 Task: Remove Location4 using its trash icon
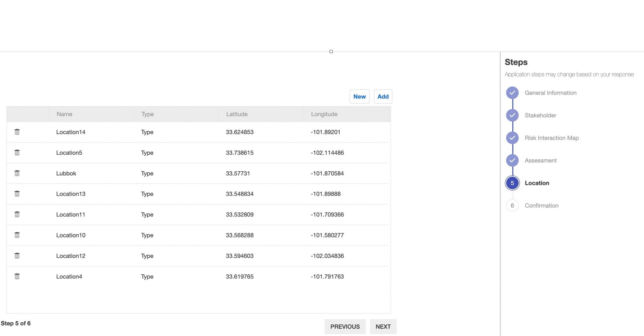click(17, 276)
